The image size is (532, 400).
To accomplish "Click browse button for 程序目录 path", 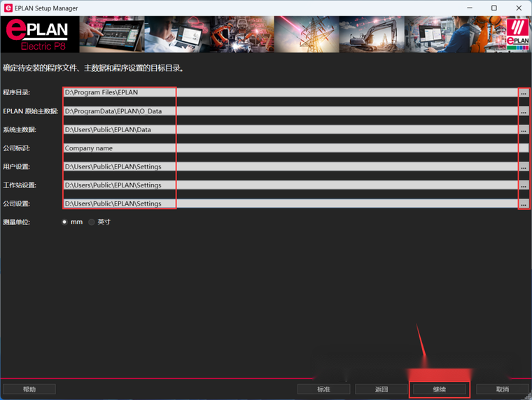I will (x=524, y=93).
